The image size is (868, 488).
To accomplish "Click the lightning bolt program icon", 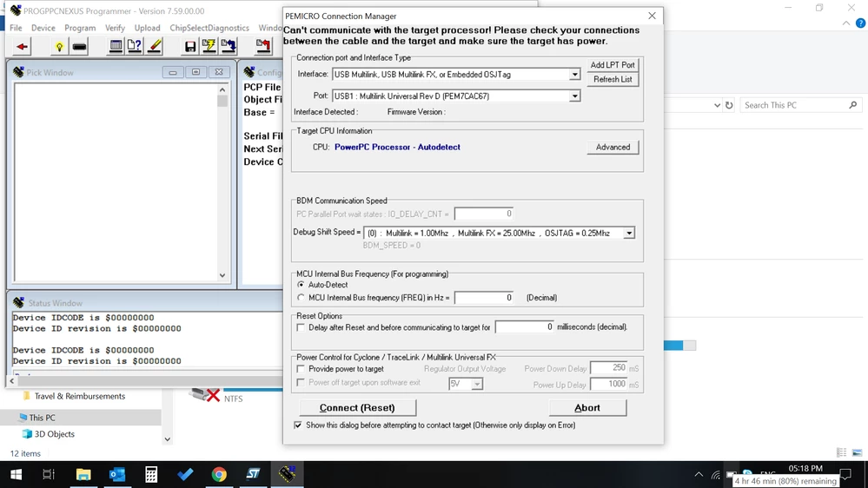I will click(x=209, y=47).
